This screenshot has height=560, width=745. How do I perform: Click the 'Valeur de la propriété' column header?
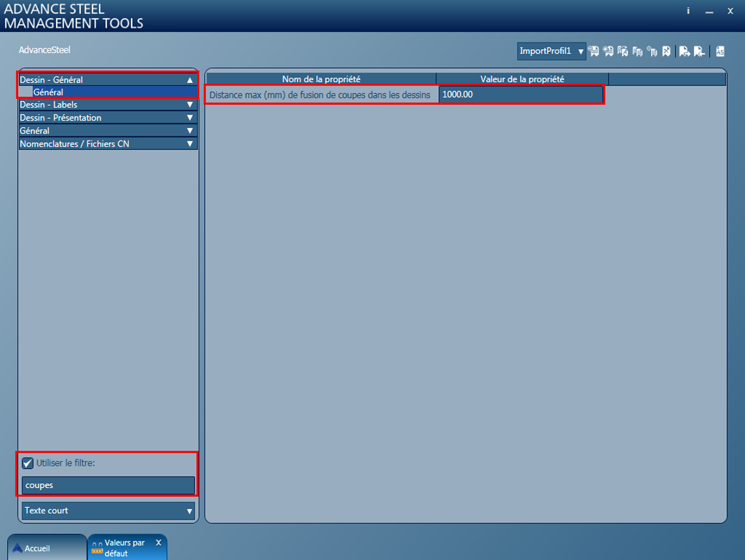coord(522,79)
